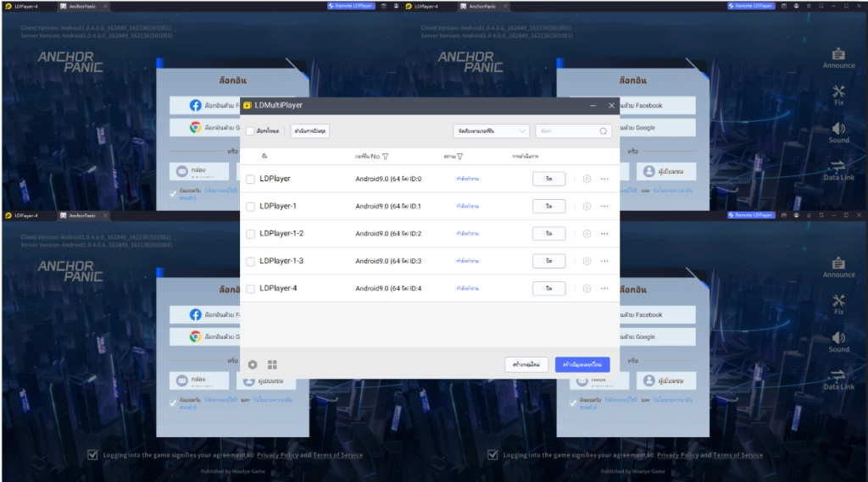Open more options for LDPlayer-4 row
868x482 pixels.
click(x=604, y=288)
